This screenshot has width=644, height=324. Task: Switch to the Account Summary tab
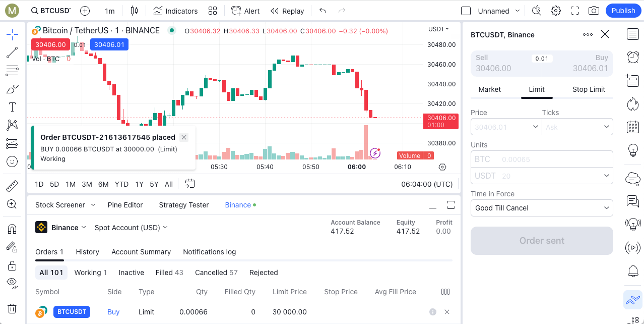pyautogui.click(x=141, y=252)
